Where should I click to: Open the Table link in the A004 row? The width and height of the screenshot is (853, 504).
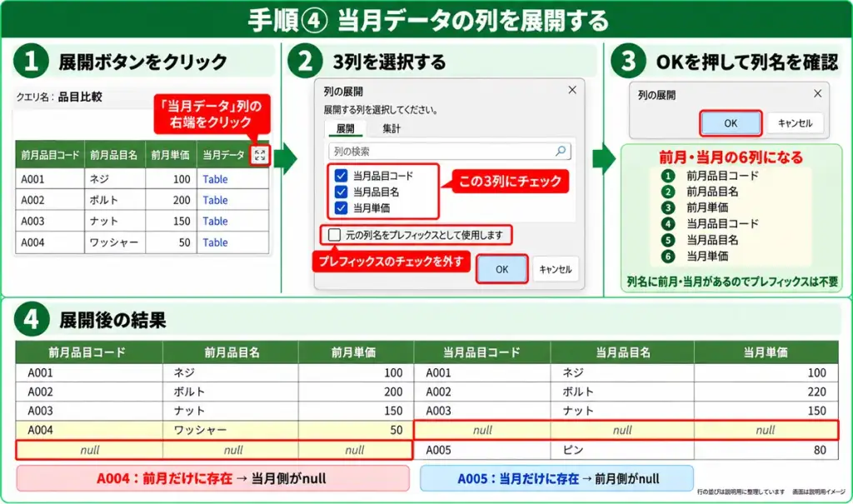216,242
